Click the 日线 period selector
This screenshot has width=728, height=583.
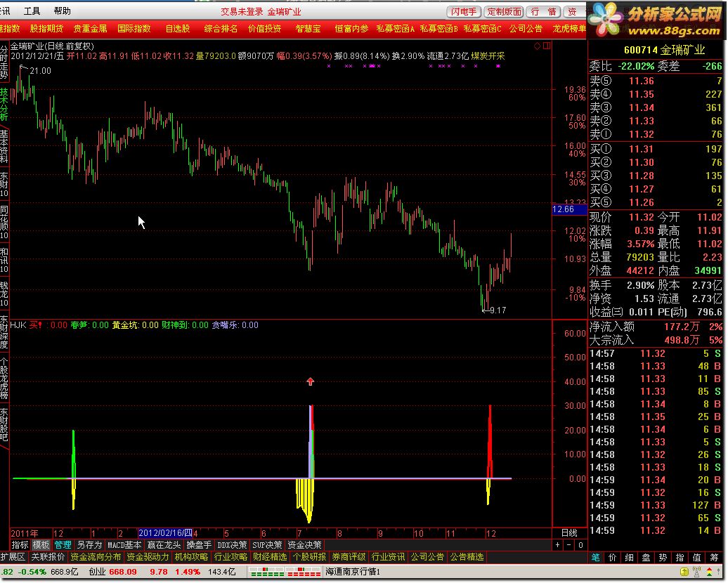[569, 533]
